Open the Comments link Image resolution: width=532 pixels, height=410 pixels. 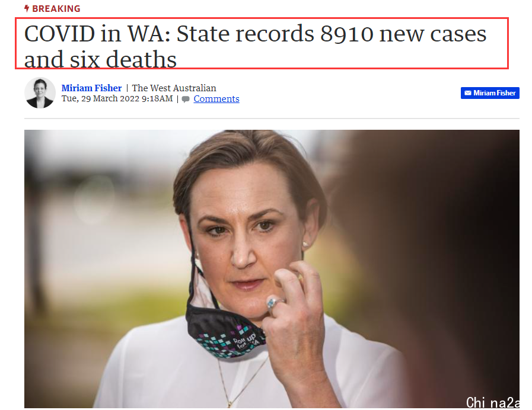(x=216, y=99)
